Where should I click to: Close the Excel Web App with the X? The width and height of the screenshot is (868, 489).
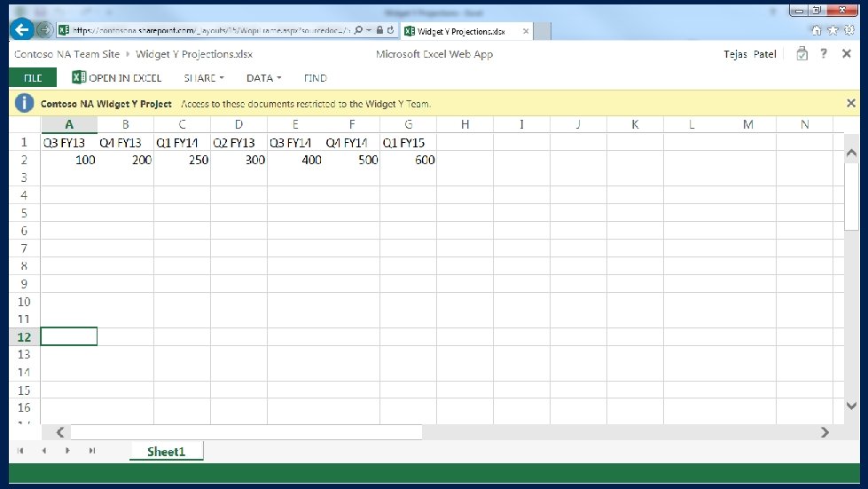pyautogui.click(x=847, y=54)
